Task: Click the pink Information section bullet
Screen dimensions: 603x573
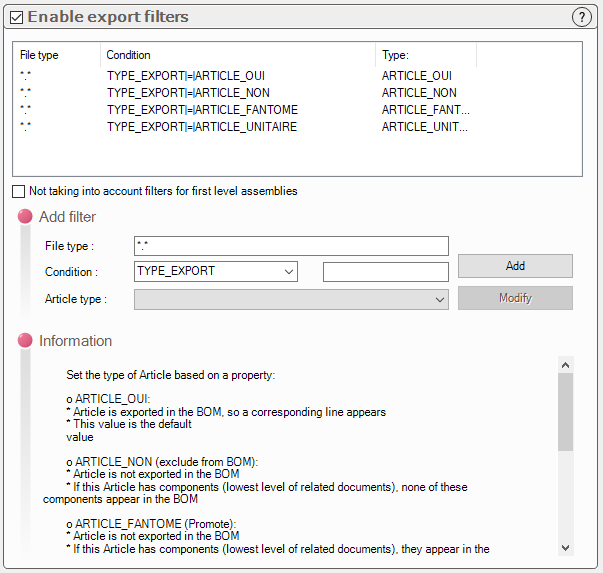Action: pyautogui.click(x=25, y=341)
